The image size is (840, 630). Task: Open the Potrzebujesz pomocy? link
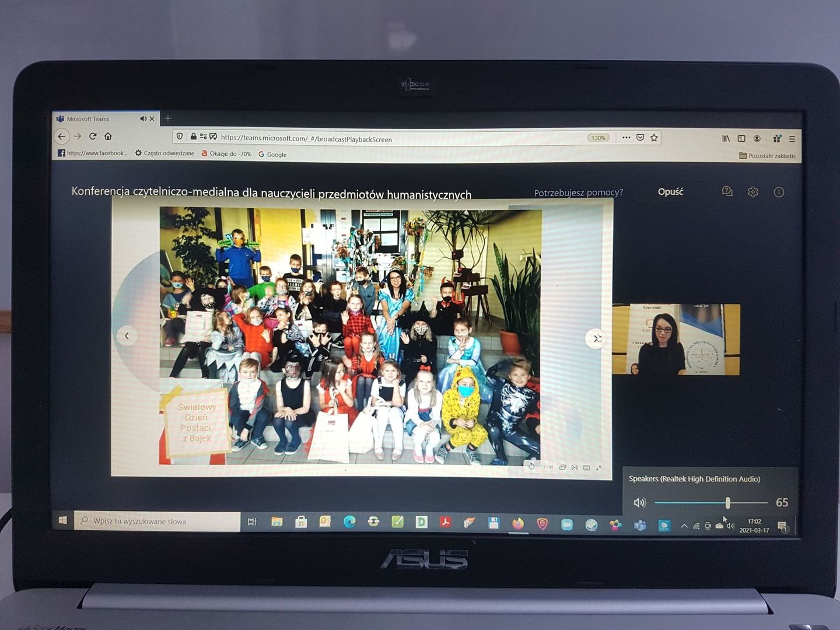(x=578, y=192)
